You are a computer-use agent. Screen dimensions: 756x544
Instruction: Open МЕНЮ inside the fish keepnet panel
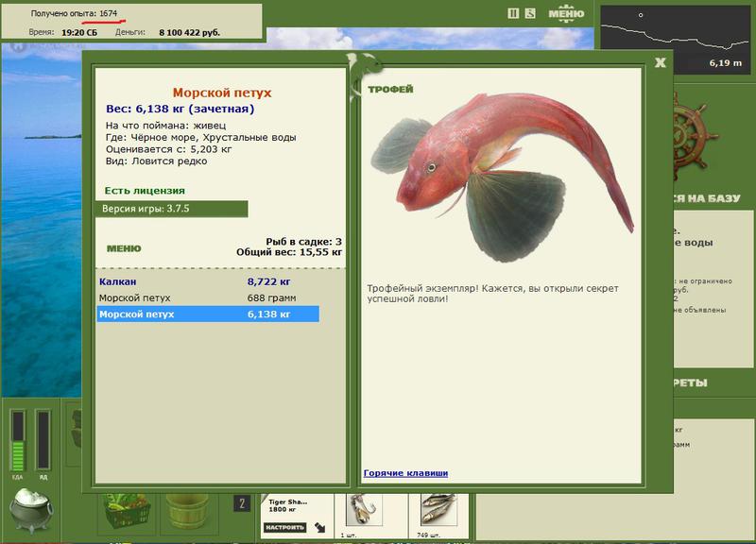124,248
